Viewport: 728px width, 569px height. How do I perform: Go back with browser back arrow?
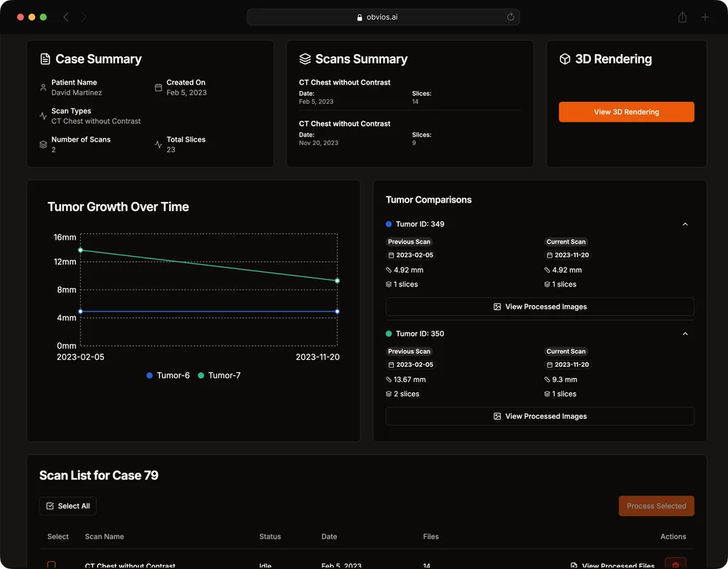click(x=66, y=17)
